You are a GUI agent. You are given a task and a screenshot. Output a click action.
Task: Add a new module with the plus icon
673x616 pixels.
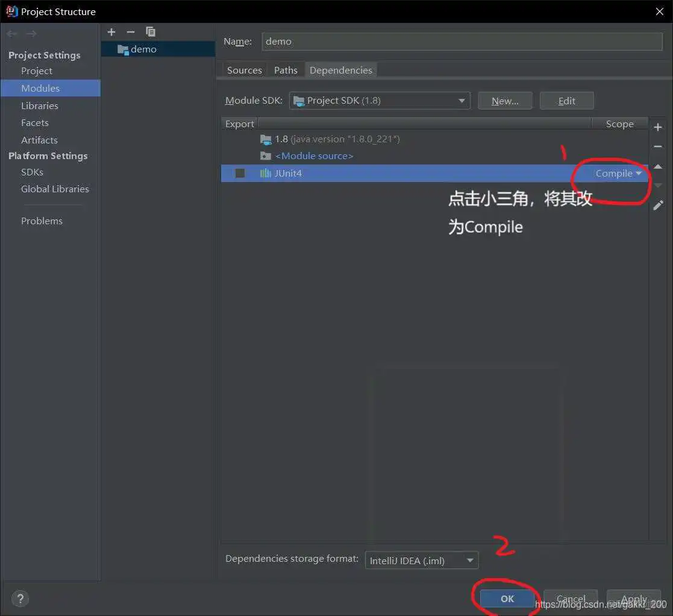pos(111,32)
